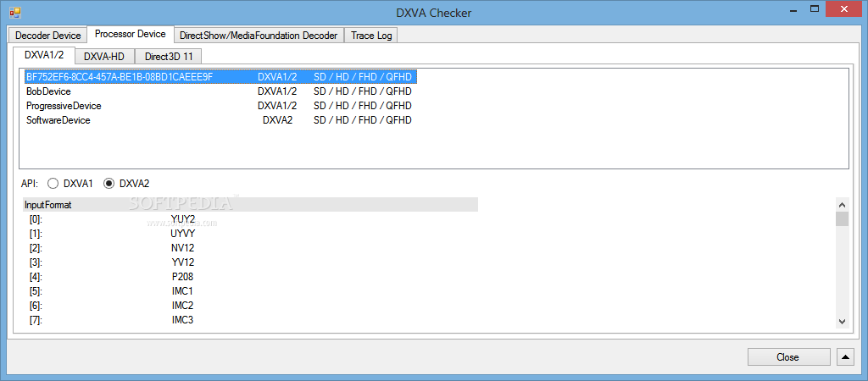
Task: Click the [0]: index label
Action: click(x=36, y=219)
